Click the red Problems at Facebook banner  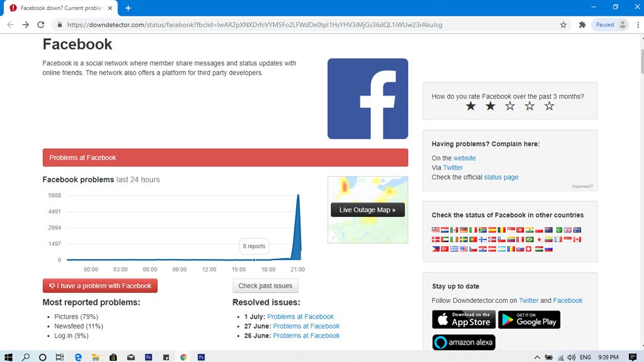[x=225, y=158]
